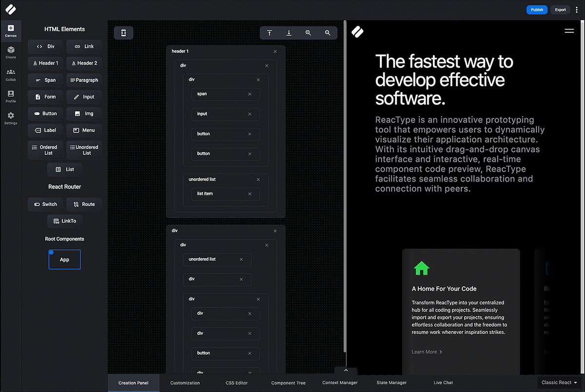Select the scroll-to-top icon above the canvas
This screenshot has width=585, height=392.
270,33
